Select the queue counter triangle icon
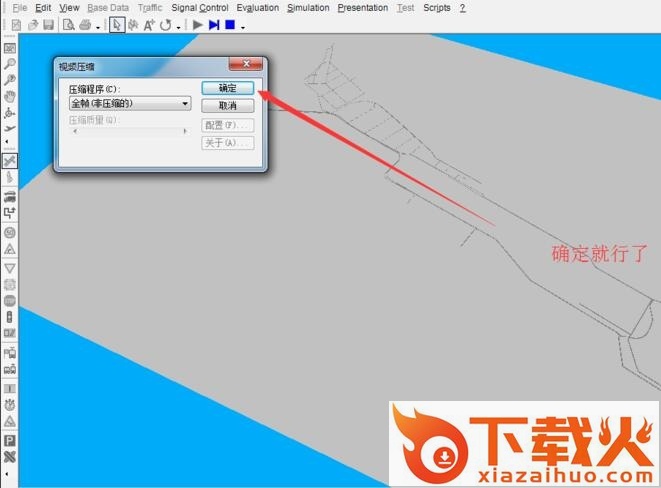The height and width of the screenshot is (488, 661). point(10,421)
